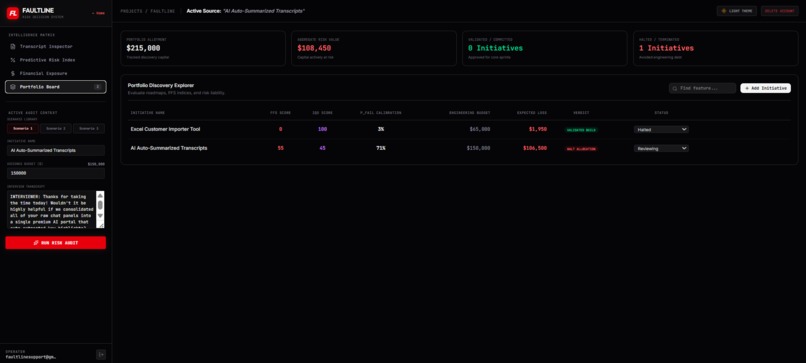
Task: Click the sun icon on Light Theme
Action: pyautogui.click(x=724, y=11)
